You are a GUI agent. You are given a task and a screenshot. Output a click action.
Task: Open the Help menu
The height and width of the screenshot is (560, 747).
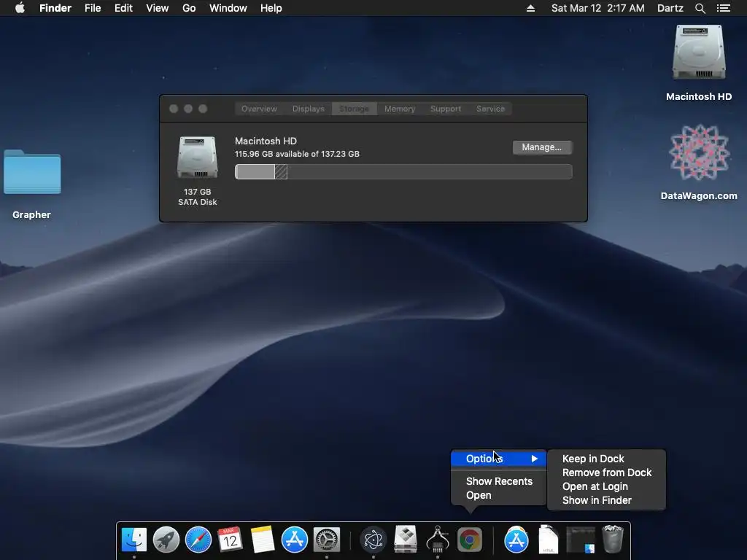pos(271,8)
